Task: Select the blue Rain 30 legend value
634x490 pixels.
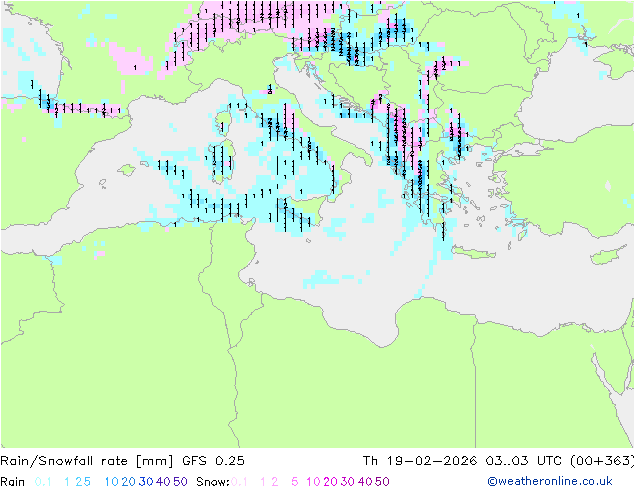Action: [x=146, y=482]
